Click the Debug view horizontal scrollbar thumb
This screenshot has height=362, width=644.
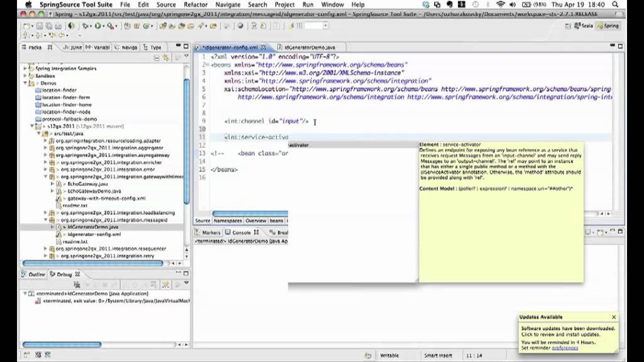[x=62, y=344]
